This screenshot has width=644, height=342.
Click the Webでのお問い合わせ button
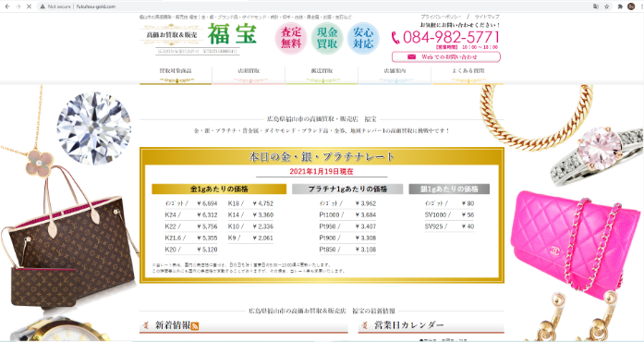(446, 56)
